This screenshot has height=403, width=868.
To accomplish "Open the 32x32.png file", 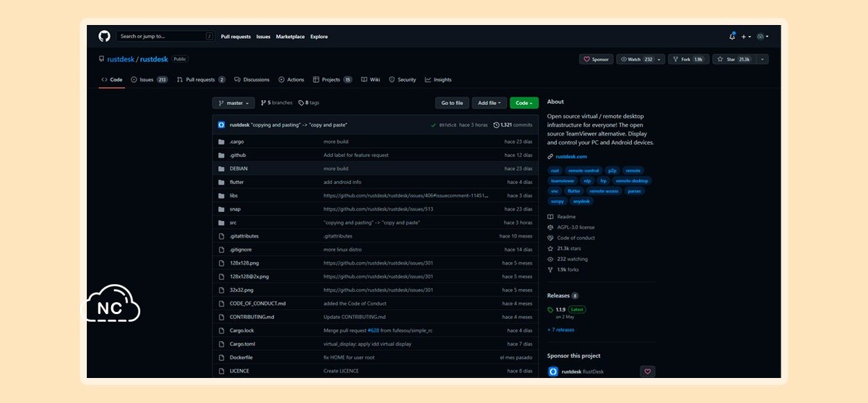I will coord(242,290).
